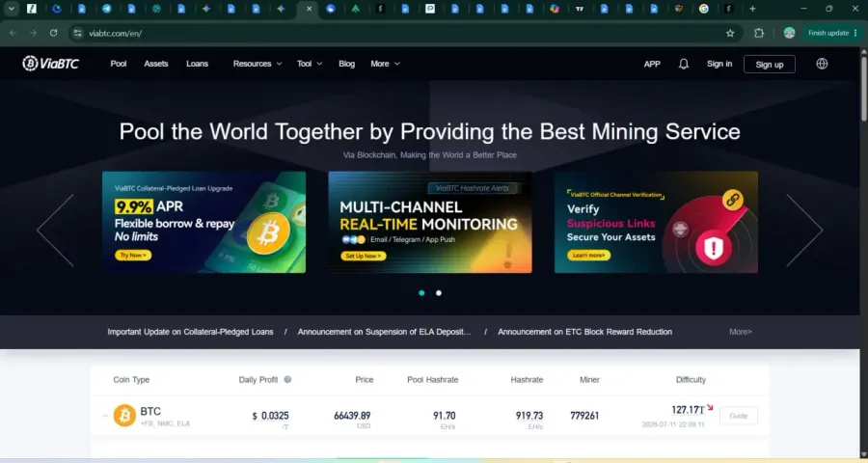Bookmark this page with the star icon
This screenshot has height=463, width=868.
(730, 33)
